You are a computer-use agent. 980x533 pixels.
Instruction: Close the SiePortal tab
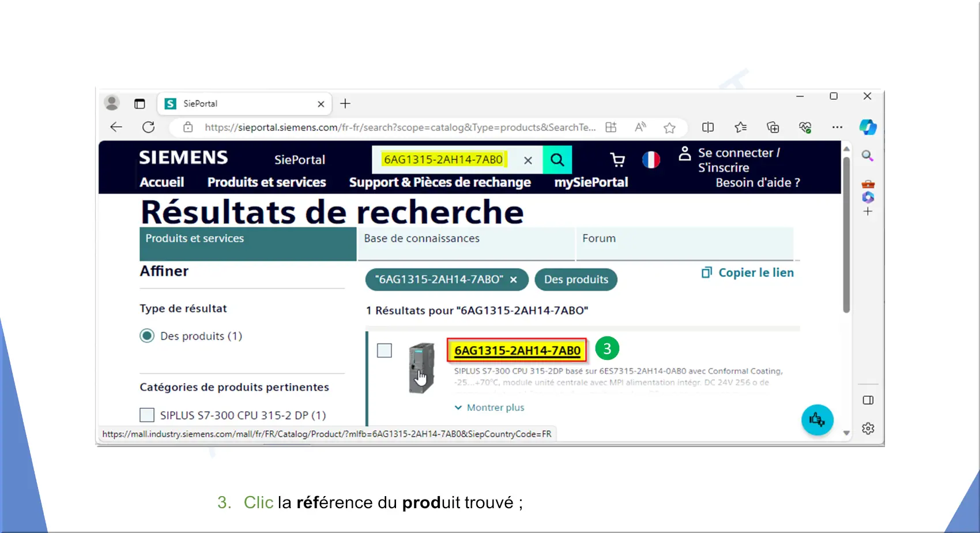(x=321, y=104)
